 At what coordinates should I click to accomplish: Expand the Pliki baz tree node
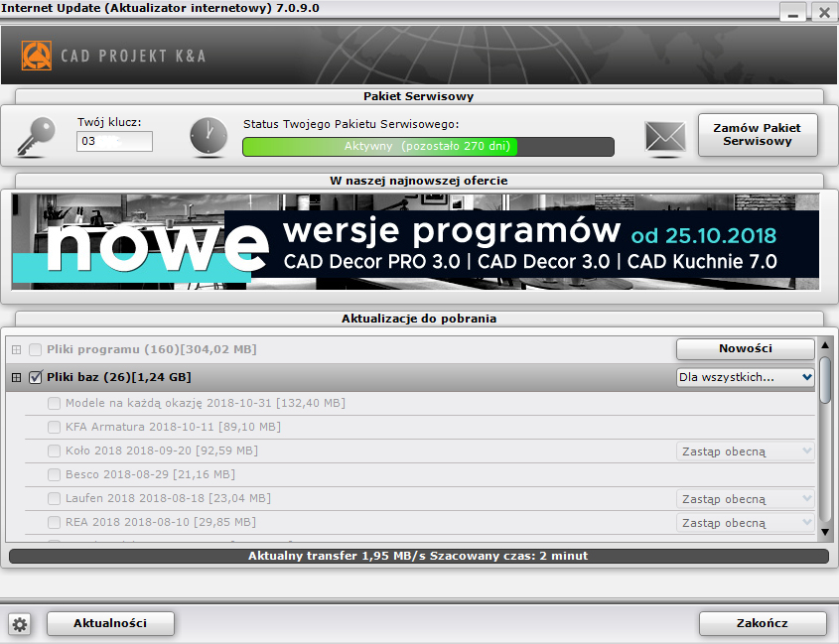click(17, 378)
